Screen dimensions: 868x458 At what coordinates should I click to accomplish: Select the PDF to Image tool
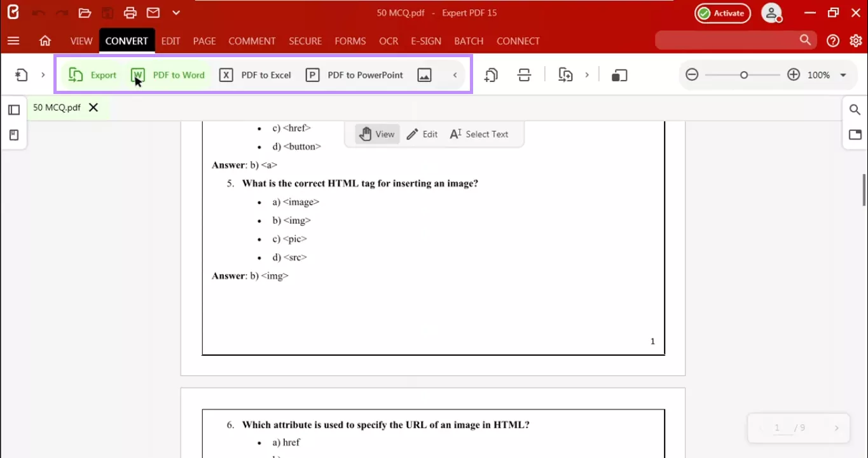(x=424, y=75)
